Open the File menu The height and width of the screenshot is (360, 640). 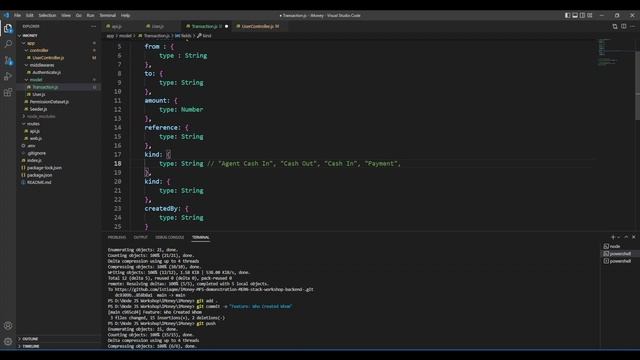click(x=18, y=15)
